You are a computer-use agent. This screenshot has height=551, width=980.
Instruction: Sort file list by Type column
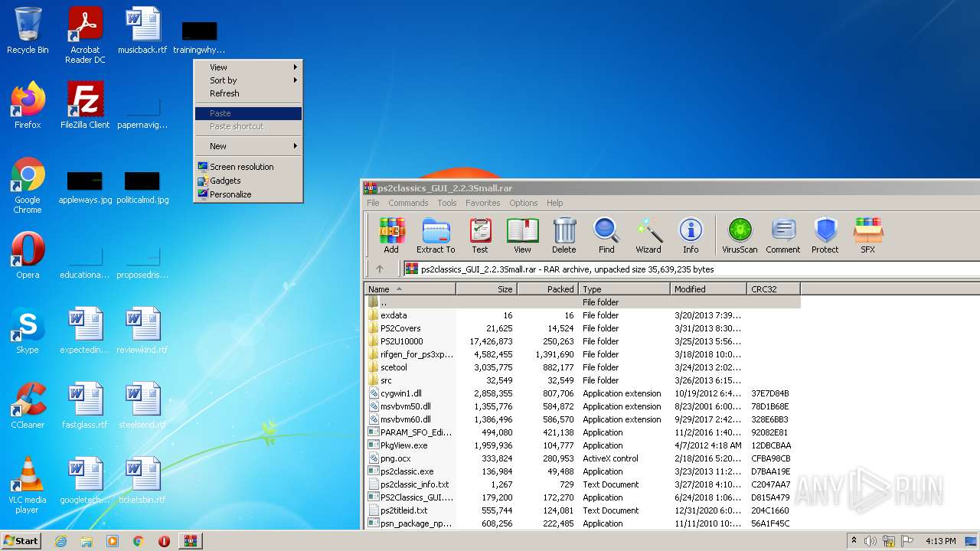tap(625, 289)
